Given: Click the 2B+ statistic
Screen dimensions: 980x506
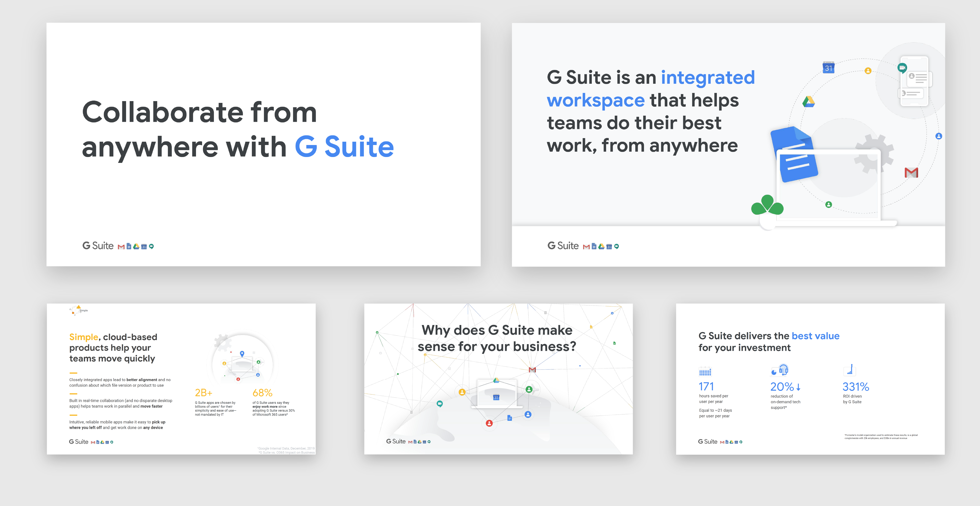Looking at the screenshot, I should (x=204, y=393).
